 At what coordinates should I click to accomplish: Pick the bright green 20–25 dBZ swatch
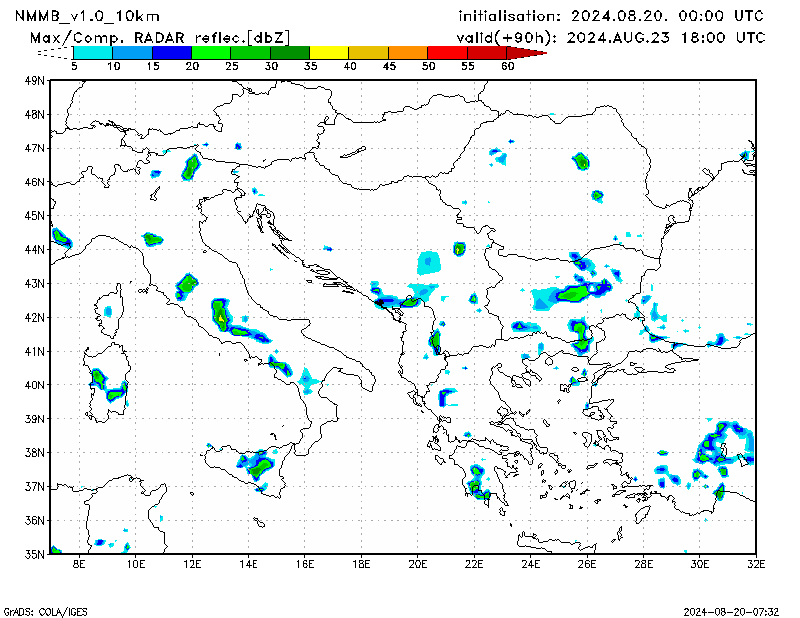[210, 52]
